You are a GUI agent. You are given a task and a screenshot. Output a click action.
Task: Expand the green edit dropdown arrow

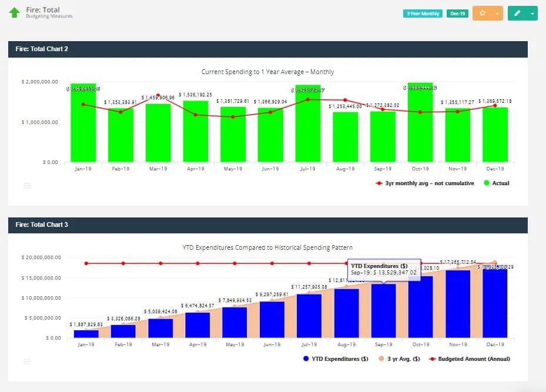[532, 14]
